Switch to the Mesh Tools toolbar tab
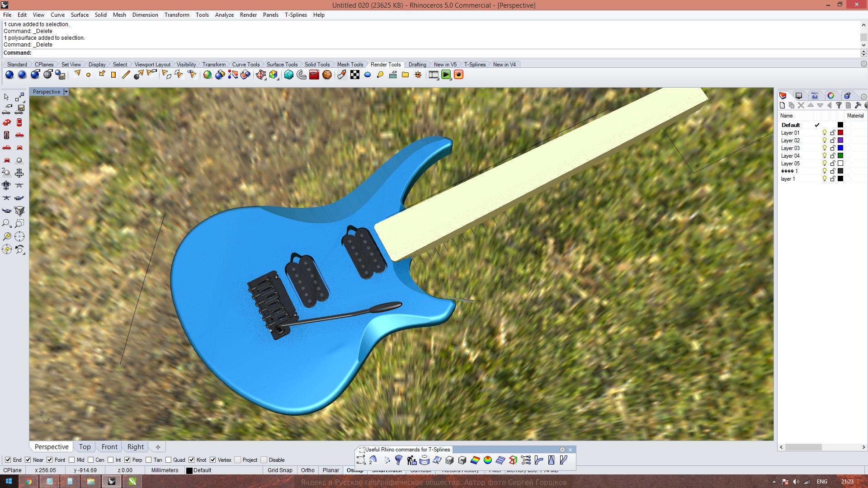868x488 pixels. pyautogui.click(x=350, y=65)
